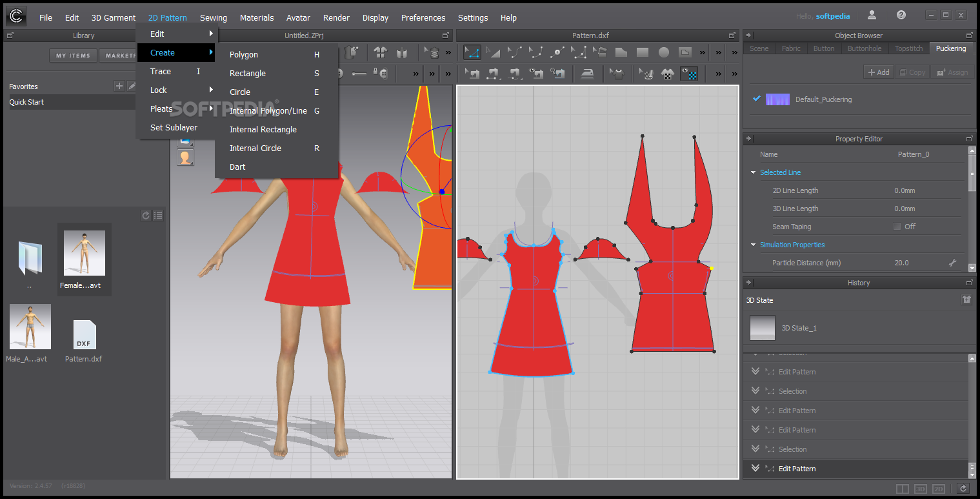Switch to 2D-only window layout
Image resolution: width=980 pixels, height=499 pixels.
[x=939, y=489]
